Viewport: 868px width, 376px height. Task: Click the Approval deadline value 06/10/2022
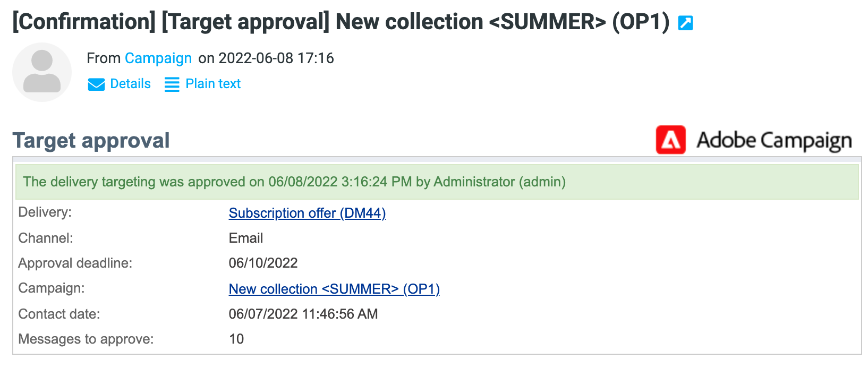[x=263, y=263]
